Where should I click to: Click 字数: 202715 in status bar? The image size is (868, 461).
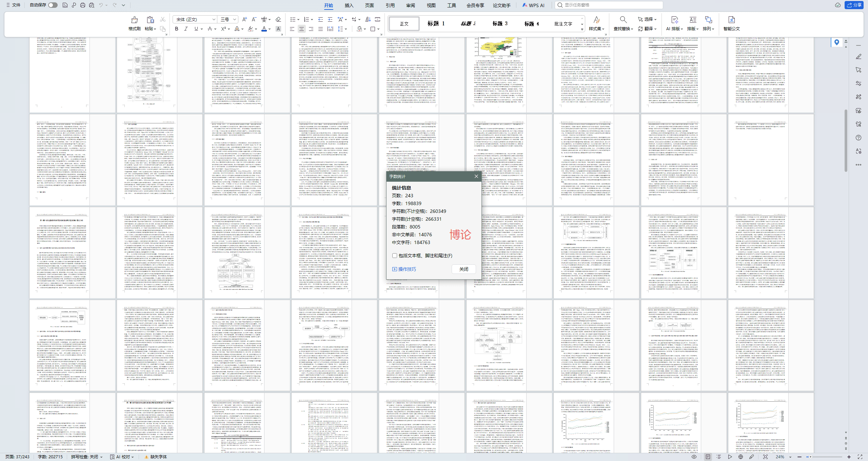(50, 457)
